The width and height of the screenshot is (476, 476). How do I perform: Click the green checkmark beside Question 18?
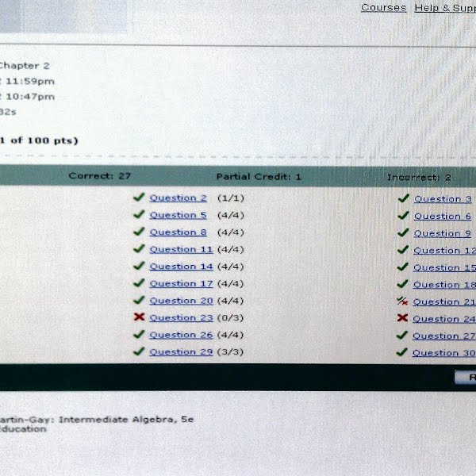pos(402,284)
